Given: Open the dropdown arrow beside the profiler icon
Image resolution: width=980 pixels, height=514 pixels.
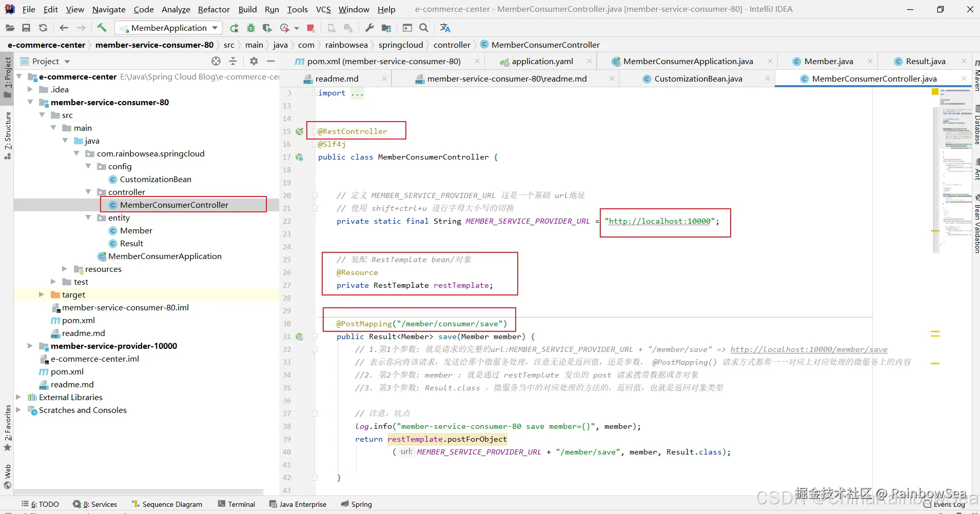Looking at the screenshot, I should pyautogui.click(x=297, y=28).
